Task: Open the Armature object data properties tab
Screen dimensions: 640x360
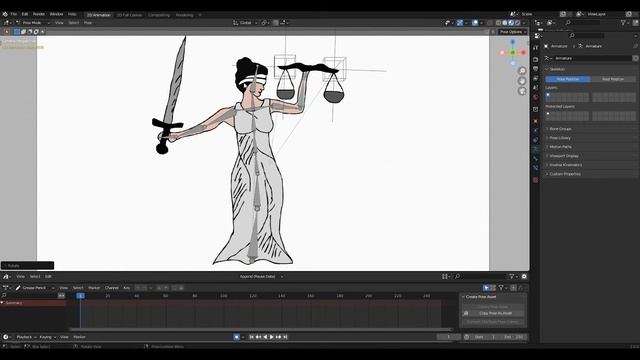Action: pos(536,149)
